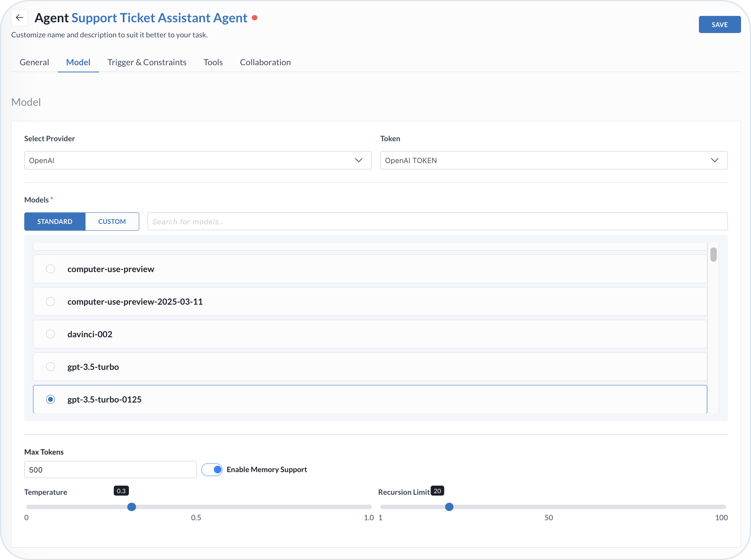Click the red unsaved status dot
The width and height of the screenshot is (751, 560).
pyautogui.click(x=255, y=18)
